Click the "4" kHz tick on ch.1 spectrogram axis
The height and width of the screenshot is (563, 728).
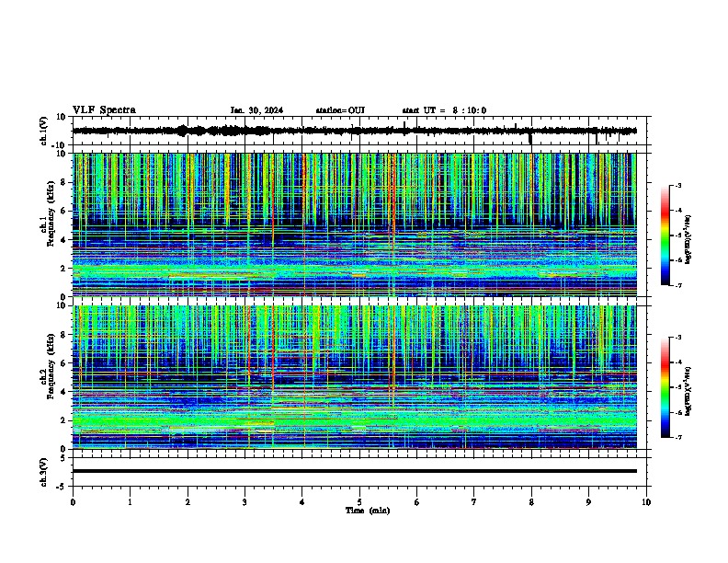(x=64, y=240)
